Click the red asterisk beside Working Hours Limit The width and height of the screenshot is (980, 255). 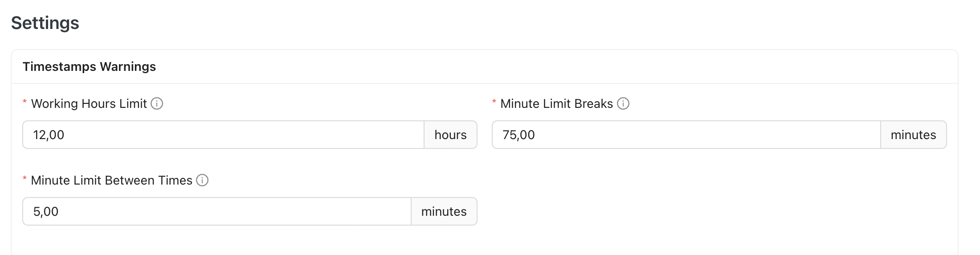pyautogui.click(x=24, y=103)
